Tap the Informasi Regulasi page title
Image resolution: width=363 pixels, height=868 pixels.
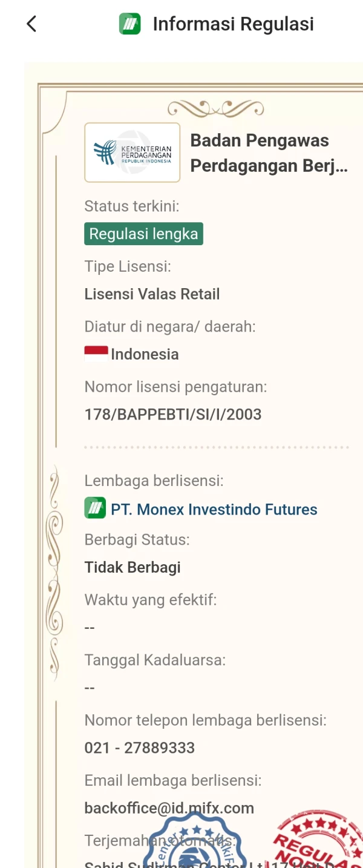[234, 24]
